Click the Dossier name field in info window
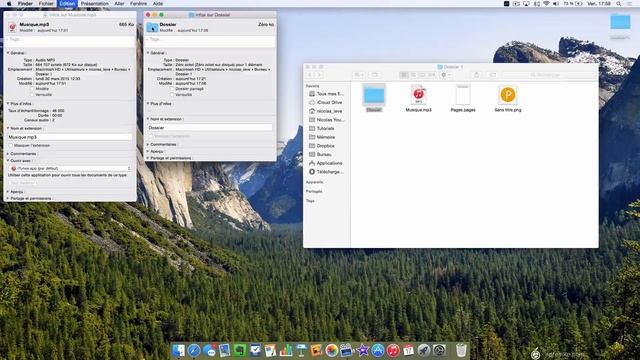Screen dimensions: 640x360 (210, 128)
